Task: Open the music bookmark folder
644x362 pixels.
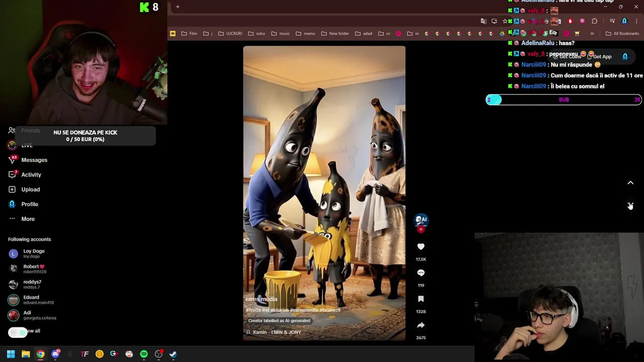Action: click(280, 34)
